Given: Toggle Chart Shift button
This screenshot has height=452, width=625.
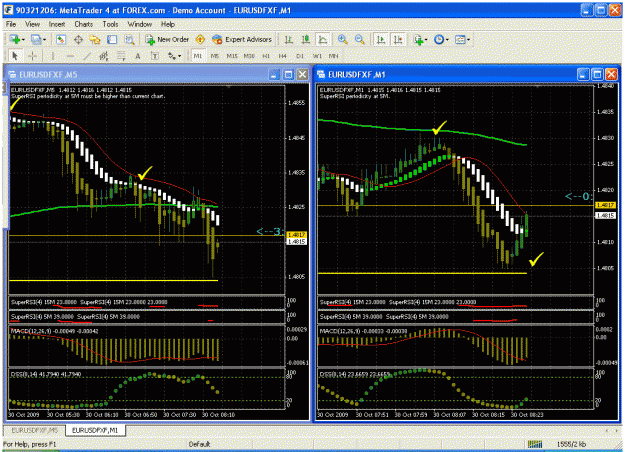Looking at the screenshot, I should 398,39.
